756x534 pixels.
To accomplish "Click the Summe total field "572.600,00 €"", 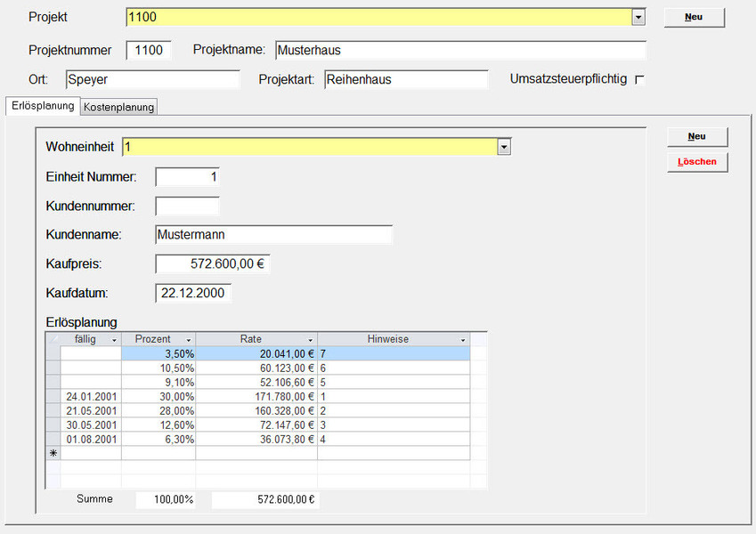I will (x=265, y=500).
